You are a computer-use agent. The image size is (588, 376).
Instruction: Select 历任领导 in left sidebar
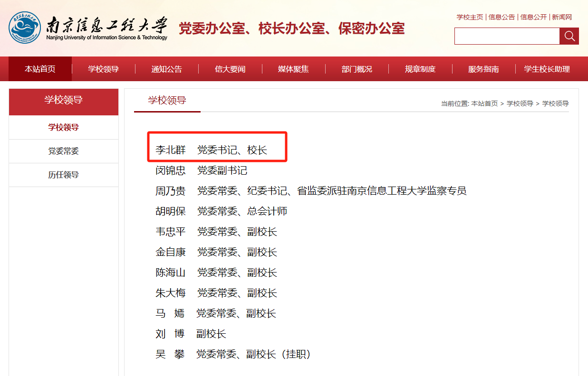click(64, 175)
